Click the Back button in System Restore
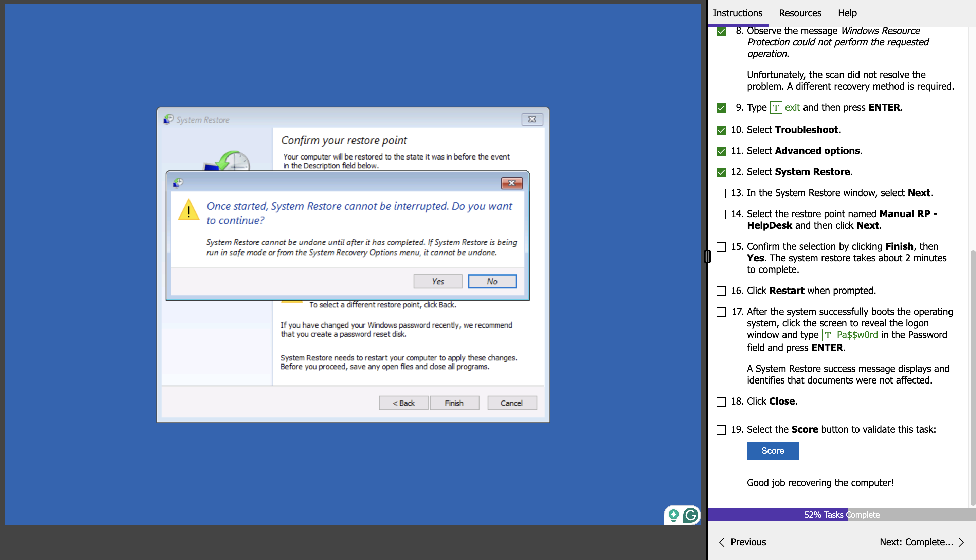The height and width of the screenshot is (560, 976). coord(403,403)
